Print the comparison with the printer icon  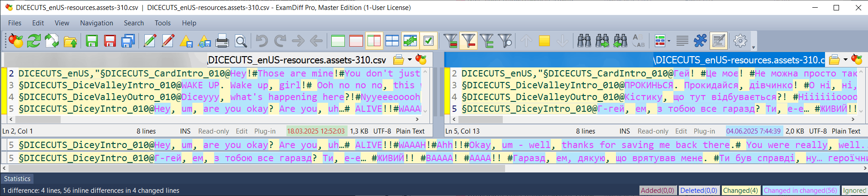(222, 41)
